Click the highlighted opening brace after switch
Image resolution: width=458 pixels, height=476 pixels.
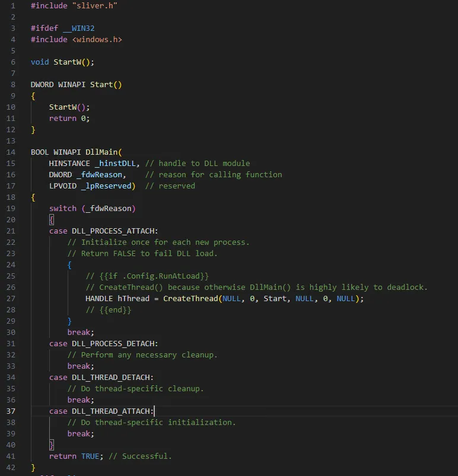pyautogui.click(x=52, y=220)
